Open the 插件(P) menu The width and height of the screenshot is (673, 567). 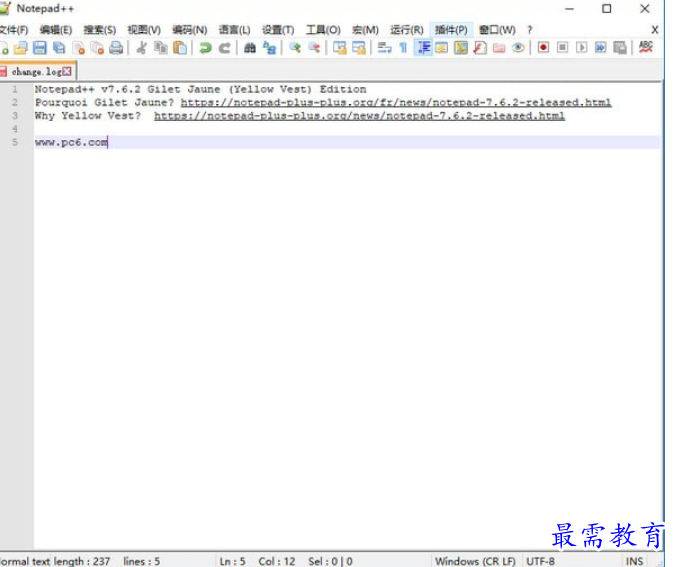pos(451,30)
